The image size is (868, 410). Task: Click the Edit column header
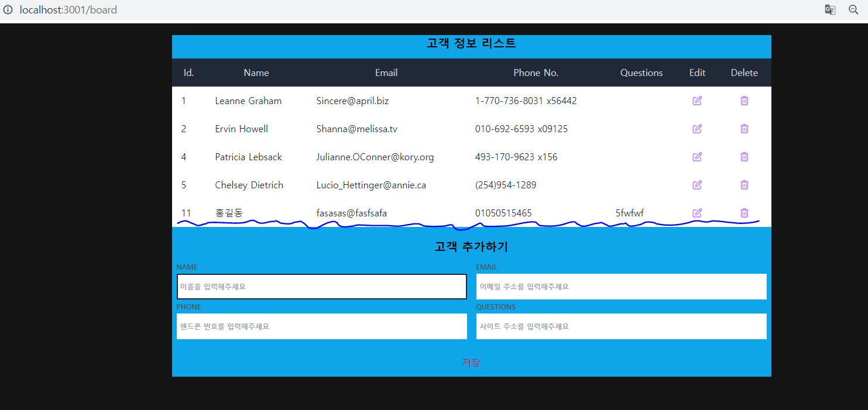697,73
